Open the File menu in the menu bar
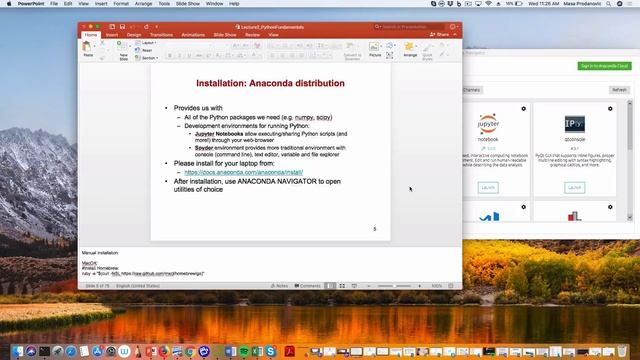640x360 pixels. (x=54, y=4)
